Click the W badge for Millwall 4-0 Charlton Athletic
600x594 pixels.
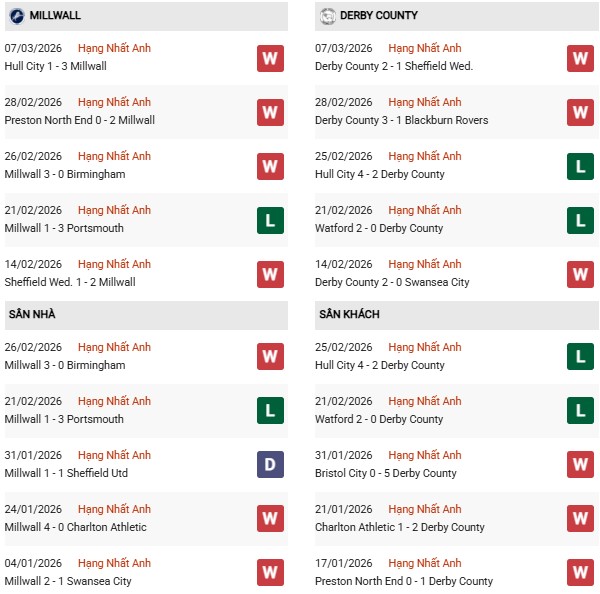270,519
